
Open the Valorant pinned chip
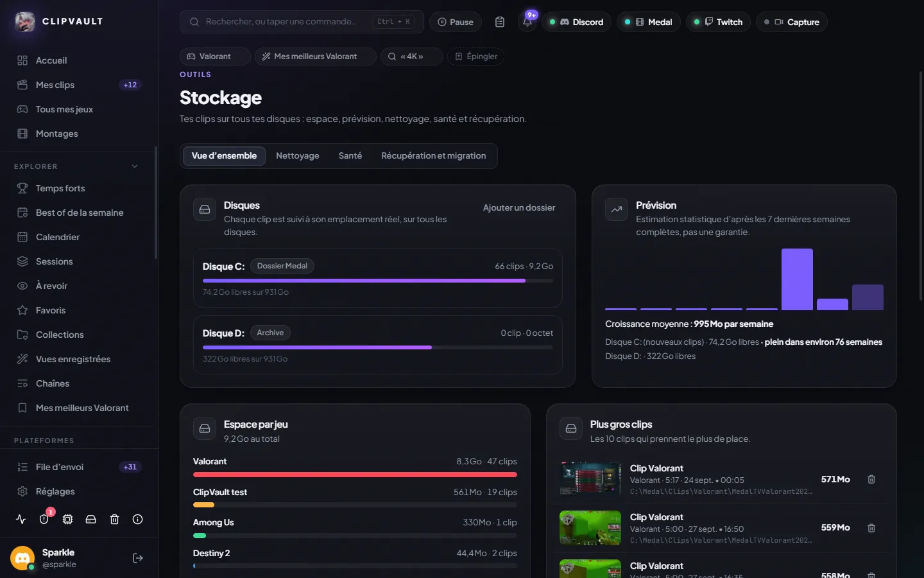point(215,57)
